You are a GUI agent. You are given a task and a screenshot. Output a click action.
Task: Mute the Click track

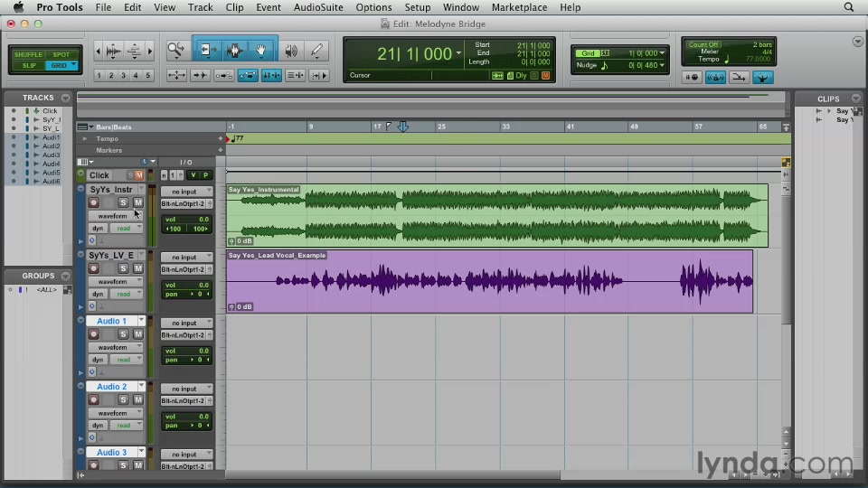(139, 175)
